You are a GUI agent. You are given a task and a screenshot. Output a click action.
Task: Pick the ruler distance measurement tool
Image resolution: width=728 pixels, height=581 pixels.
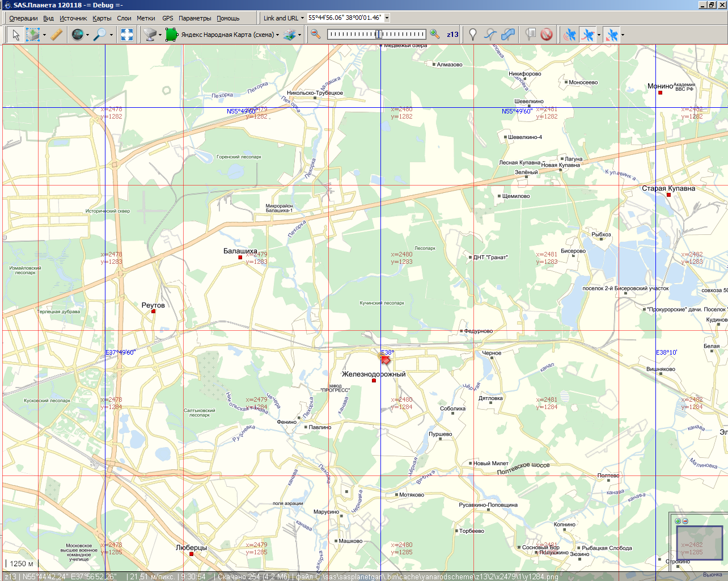pyautogui.click(x=56, y=35)
